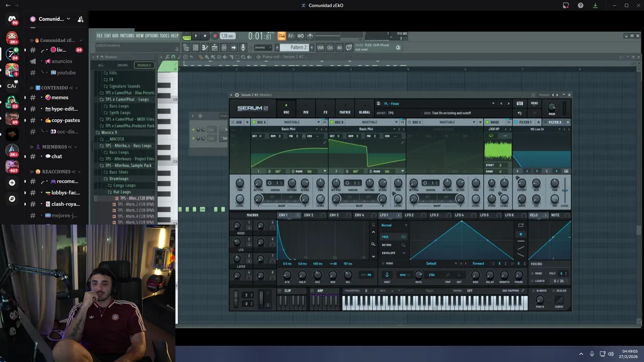
Task: Switch to the Serum FX tab
Action: (x=325, y=110)
